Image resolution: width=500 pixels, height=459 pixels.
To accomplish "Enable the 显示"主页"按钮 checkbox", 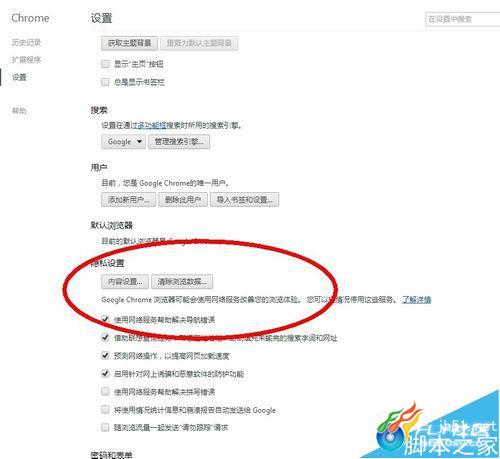I will [105, 64].
